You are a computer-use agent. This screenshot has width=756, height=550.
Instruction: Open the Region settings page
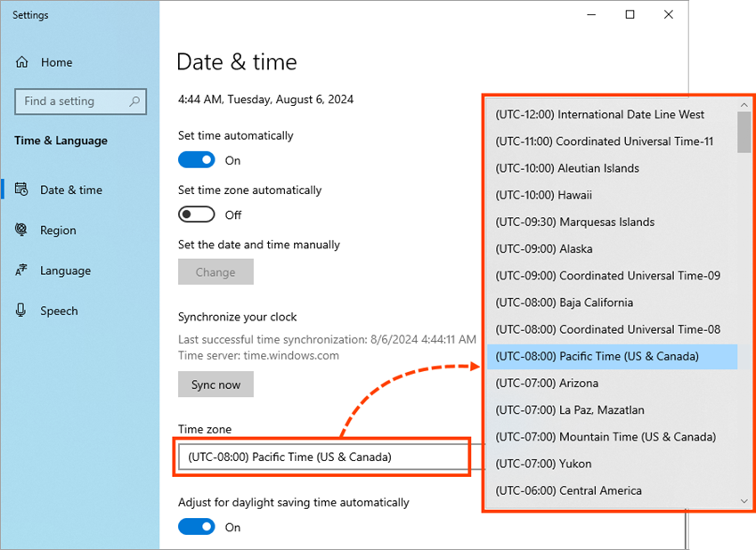click(x=58, y=231)
